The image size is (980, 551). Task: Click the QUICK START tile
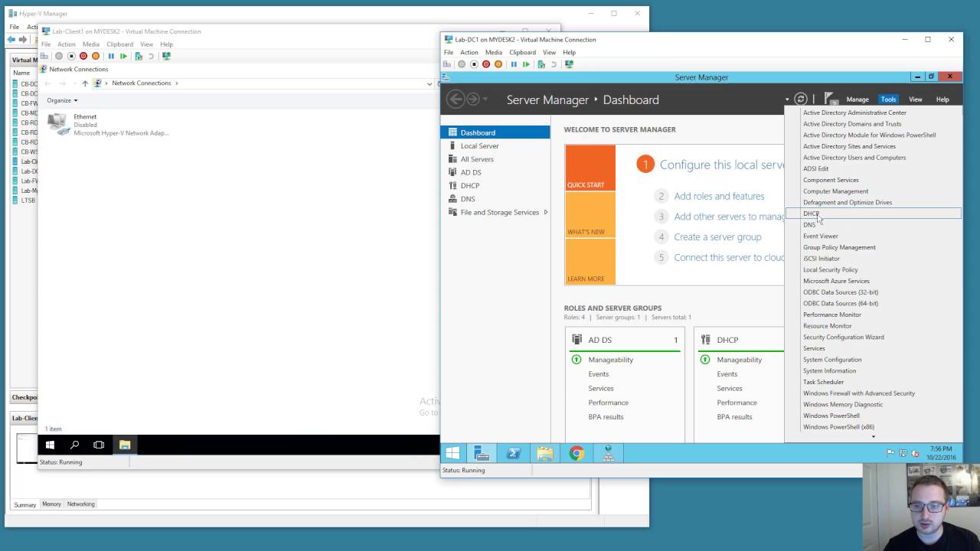590,168
